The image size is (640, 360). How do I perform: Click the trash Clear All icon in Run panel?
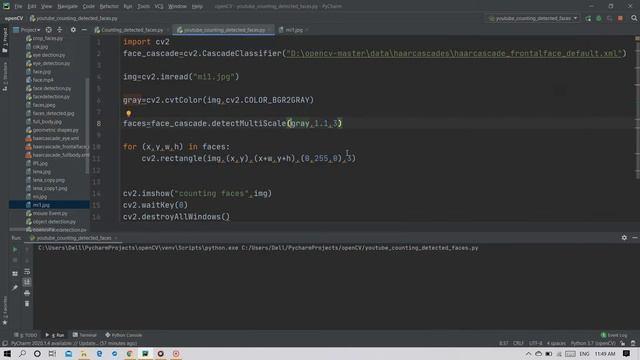pos(27,304)
